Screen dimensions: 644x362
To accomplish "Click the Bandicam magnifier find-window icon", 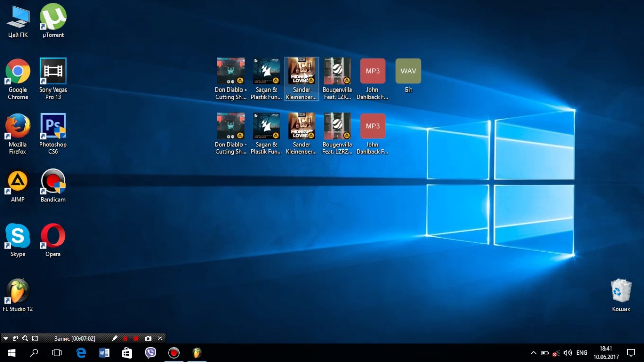I will tap(25, 339).
